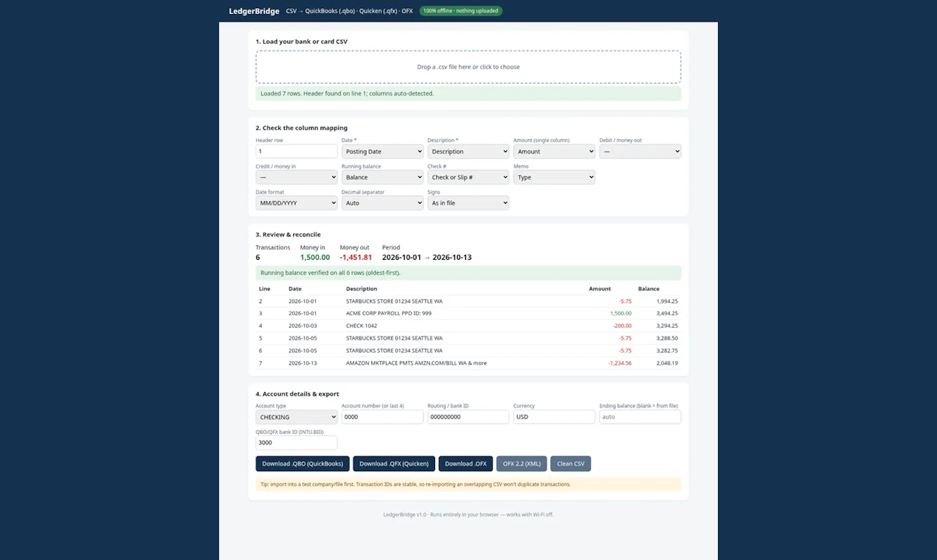Open the Check # mapping dropdown
937x560 pixels.
[x=468, y=177]
